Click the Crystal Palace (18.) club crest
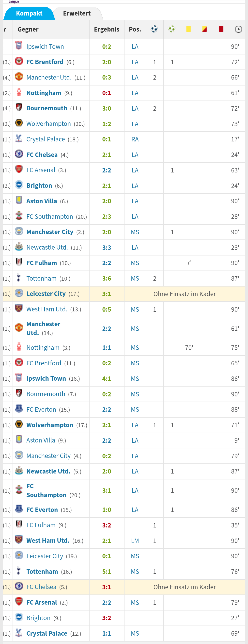 pos(19,138)
